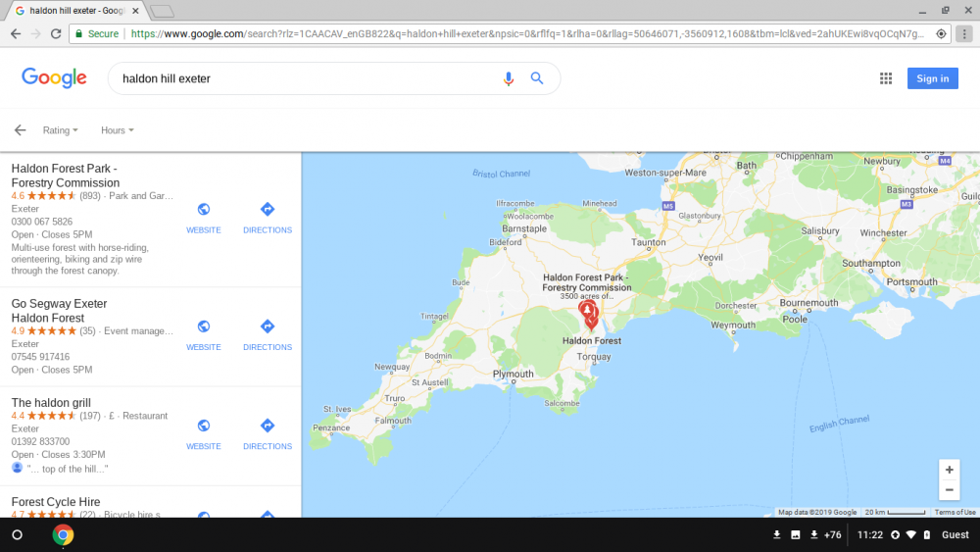Open the Haldon Forest Park listing
This screenshot has width=980, height=552.
65,176
